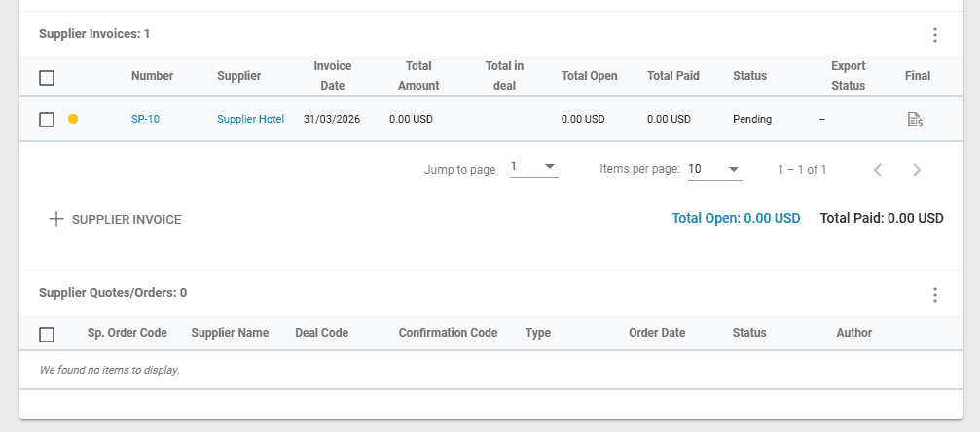This screenshot has width=980, height=432.
Task: Open Supplier Quotes/Orders three-dot menu
Action: pyautogui.click(x=934, y=294)
